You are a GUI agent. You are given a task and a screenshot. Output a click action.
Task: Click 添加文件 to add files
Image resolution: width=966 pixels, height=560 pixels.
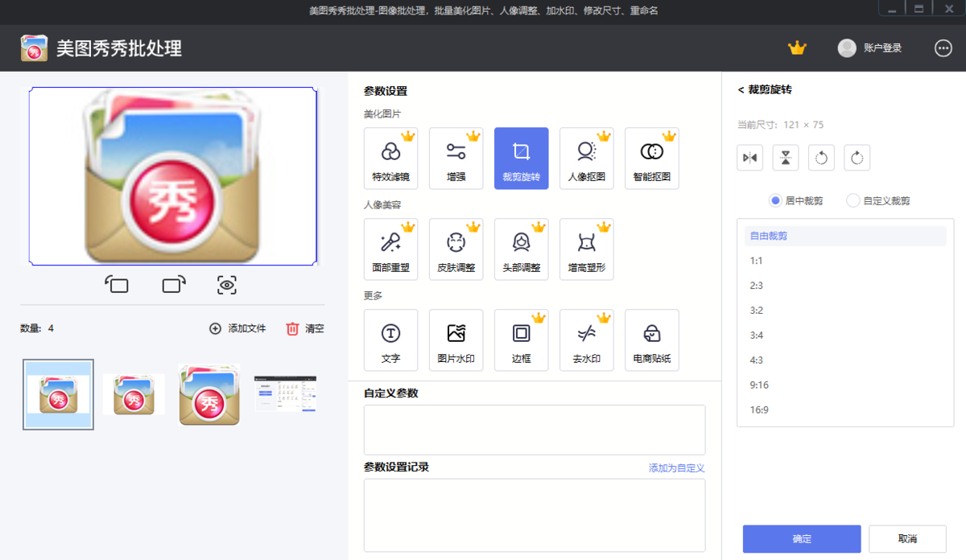click(x=237, y=328)
